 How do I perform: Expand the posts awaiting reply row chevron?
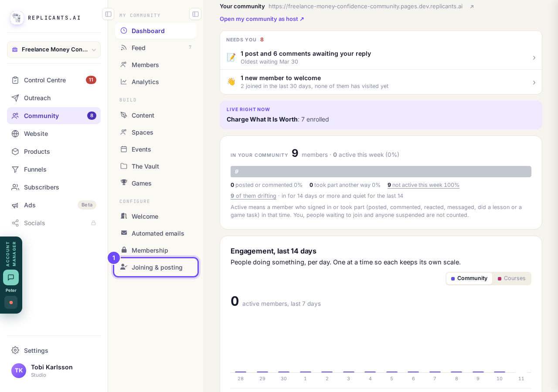[534, 57]
